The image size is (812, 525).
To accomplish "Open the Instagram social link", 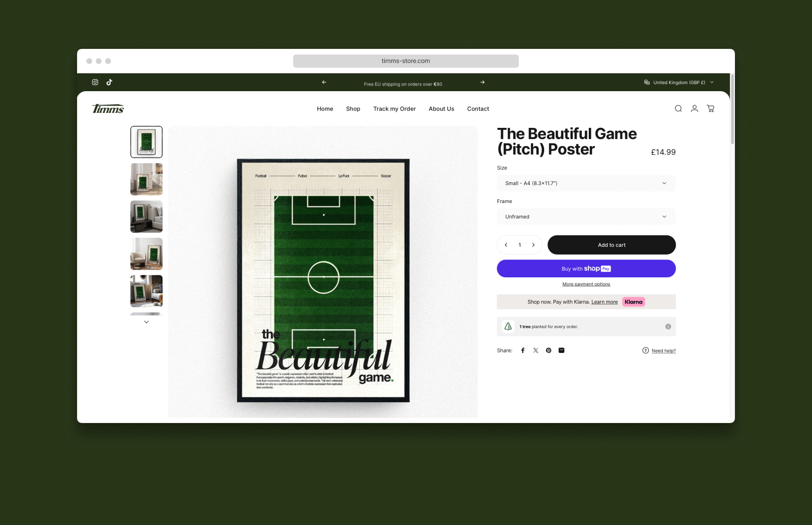I will [95, 82].
